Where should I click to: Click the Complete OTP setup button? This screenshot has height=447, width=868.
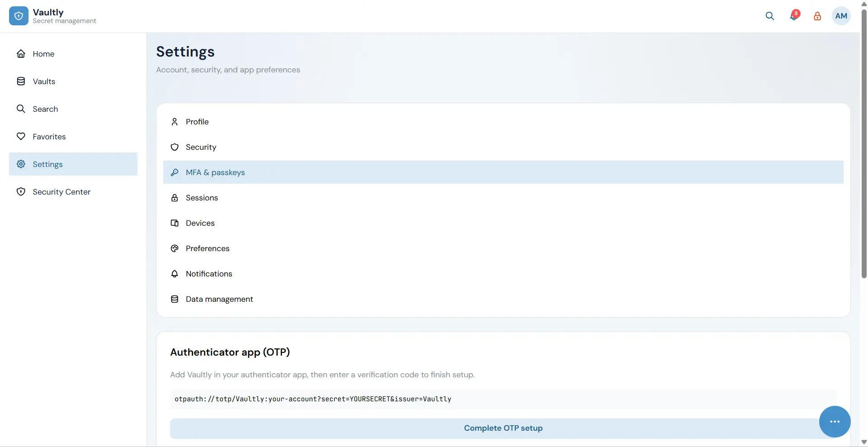click(503, 428)
